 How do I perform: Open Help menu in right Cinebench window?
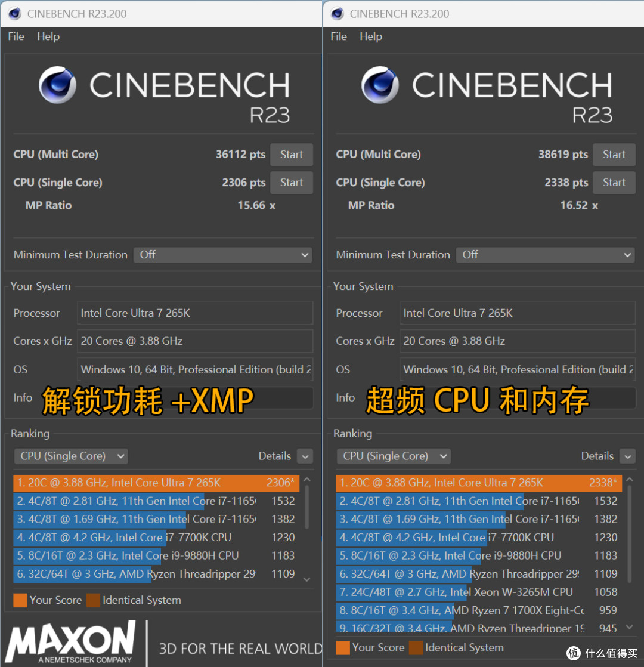pyautogui.click(x=371, y=36)
